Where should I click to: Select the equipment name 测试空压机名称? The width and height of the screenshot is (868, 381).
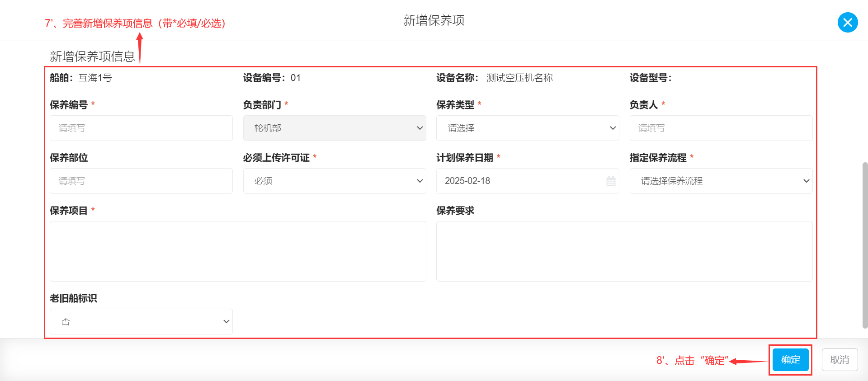tap(519, 78)
